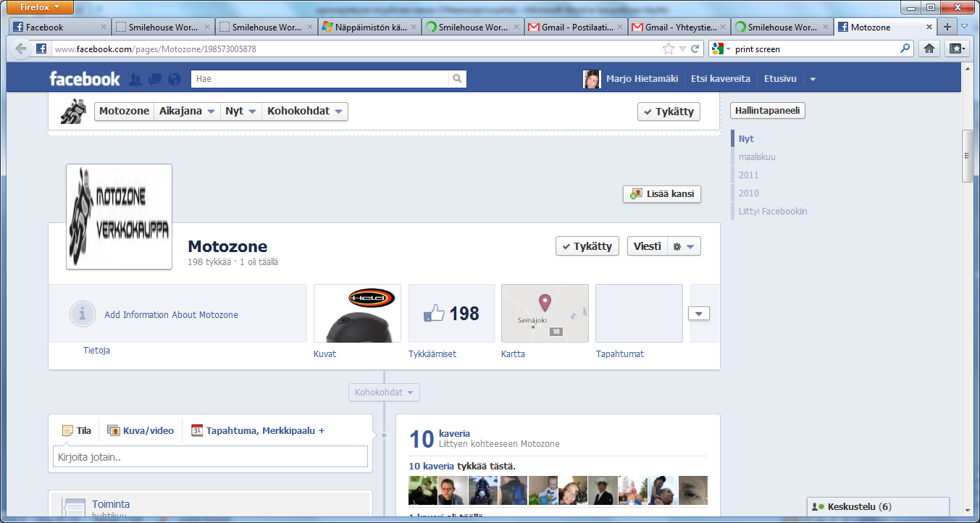This screenshot has height=523, width=980.
Task: Click map pin on Seinäjoki map
Action: coord(545,302)
